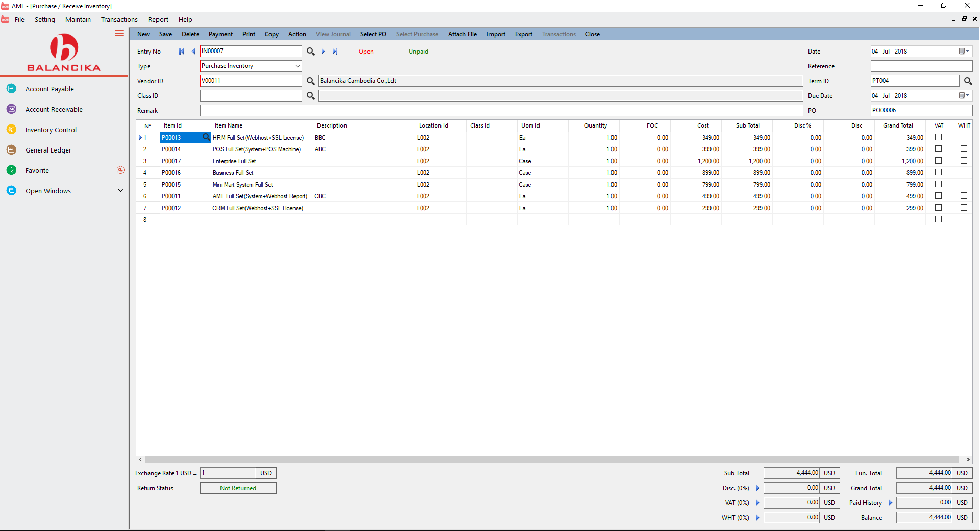Screen dimensions: 980x531
Task: Toggle VAT checkbox for row P00011
Action: 938,196
